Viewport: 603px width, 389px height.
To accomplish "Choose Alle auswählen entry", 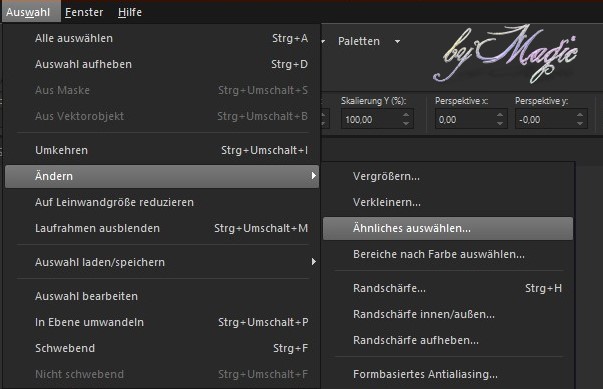I will pyautogui.click(x=162, y=38).
